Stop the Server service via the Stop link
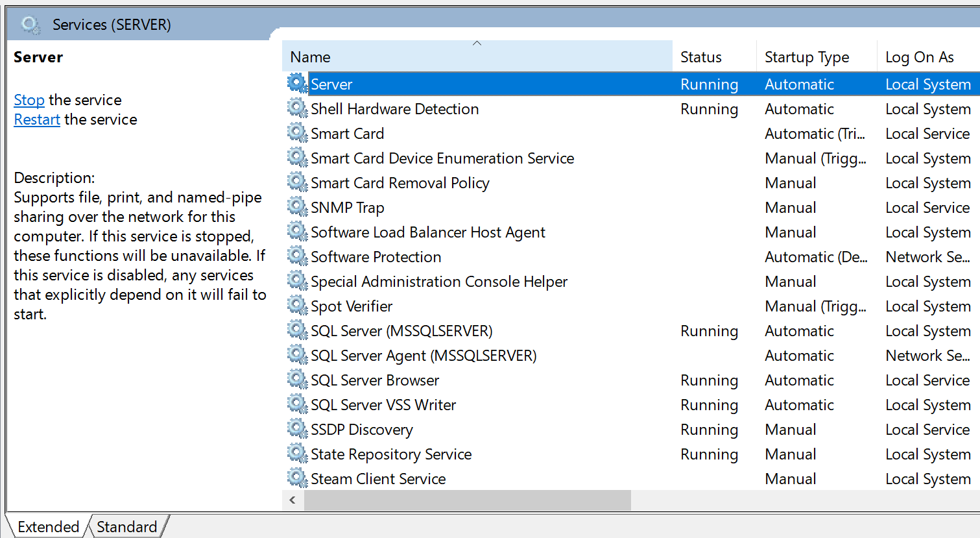Screen dimensions: 980x538 [29, 99]
